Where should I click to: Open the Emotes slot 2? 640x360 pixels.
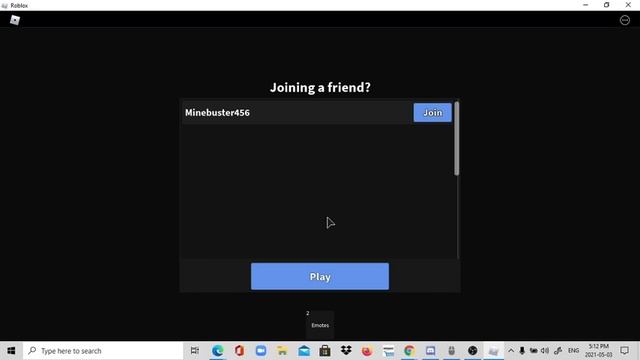click(320, 324)
